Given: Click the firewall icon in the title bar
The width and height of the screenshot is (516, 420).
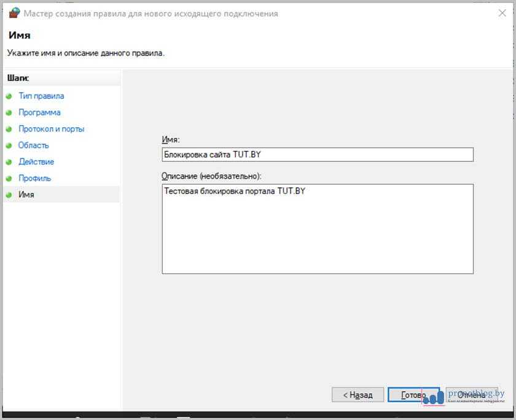Looking at the screenshot, I should point(14,13).
